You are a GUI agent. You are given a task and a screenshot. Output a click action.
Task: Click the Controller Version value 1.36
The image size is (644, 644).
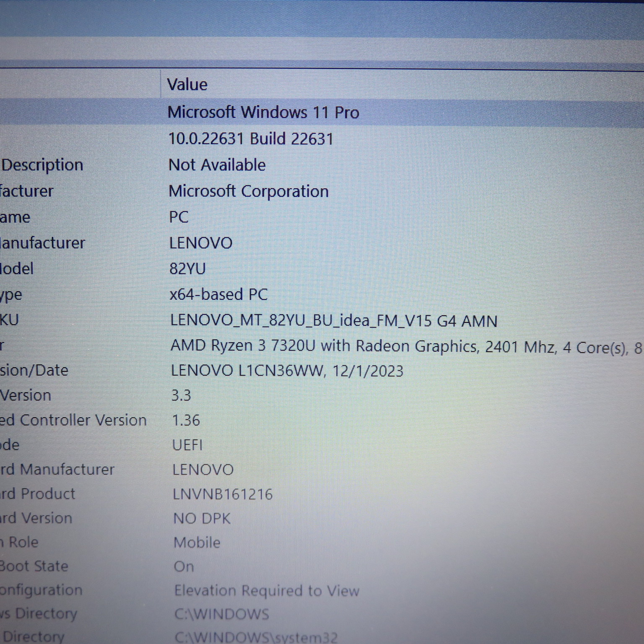point(186,420)
